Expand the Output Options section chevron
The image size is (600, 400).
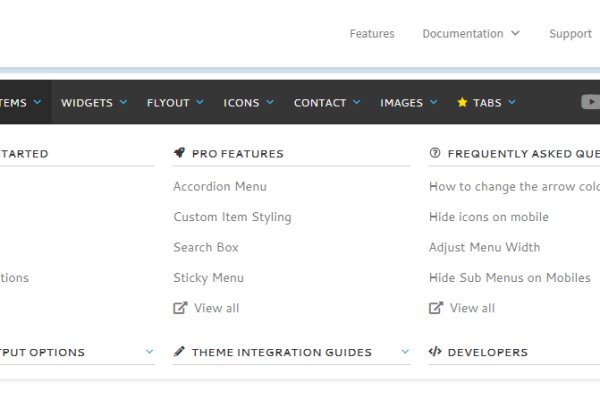149,352
